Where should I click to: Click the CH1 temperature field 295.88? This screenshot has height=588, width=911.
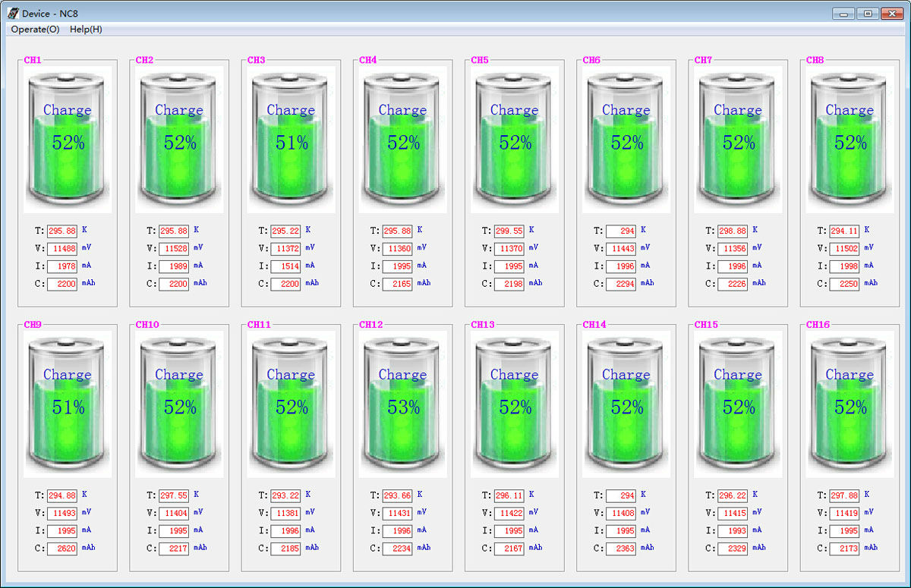62,231
